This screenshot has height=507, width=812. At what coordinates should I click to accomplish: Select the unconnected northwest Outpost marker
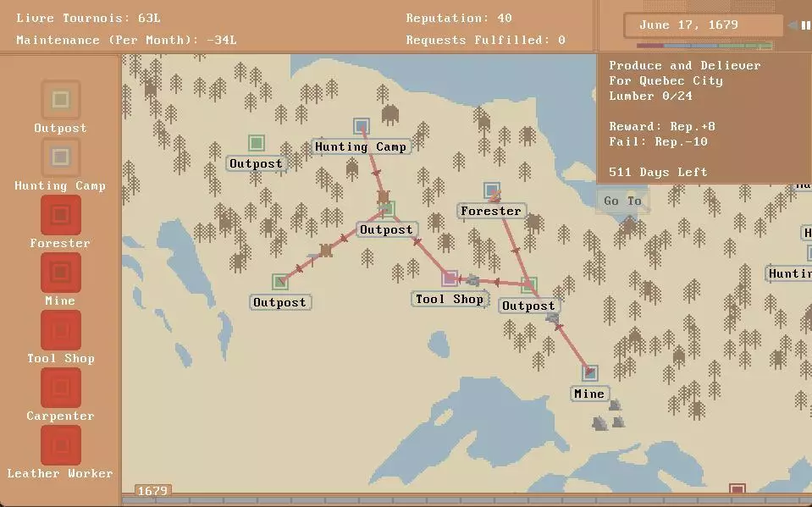[256, 143]
